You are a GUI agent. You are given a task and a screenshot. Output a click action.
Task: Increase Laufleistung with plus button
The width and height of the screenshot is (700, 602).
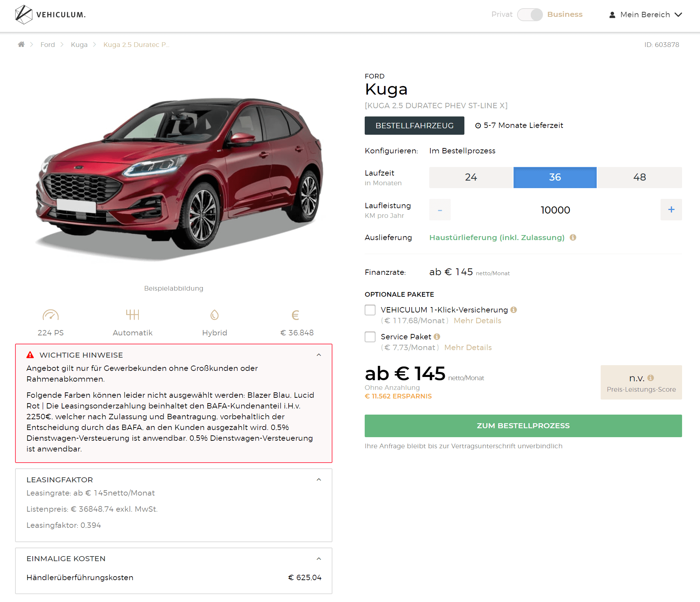[671, 210]
